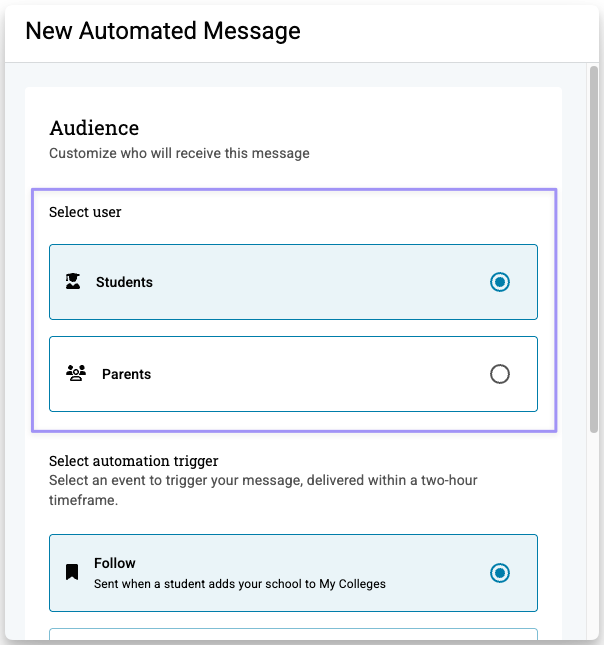Click the Follow trigger title
The width and height of the screenshot is (604, 645).
(115, 563)
